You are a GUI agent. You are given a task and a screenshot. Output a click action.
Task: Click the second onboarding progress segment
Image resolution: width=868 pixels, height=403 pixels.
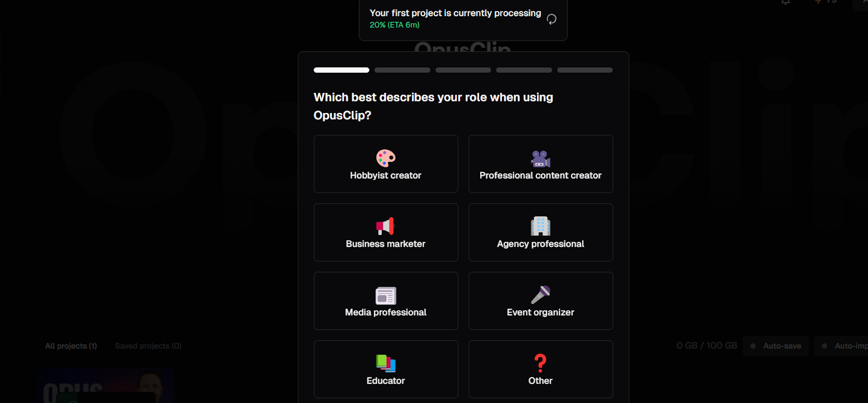click(x=402, y=70)
